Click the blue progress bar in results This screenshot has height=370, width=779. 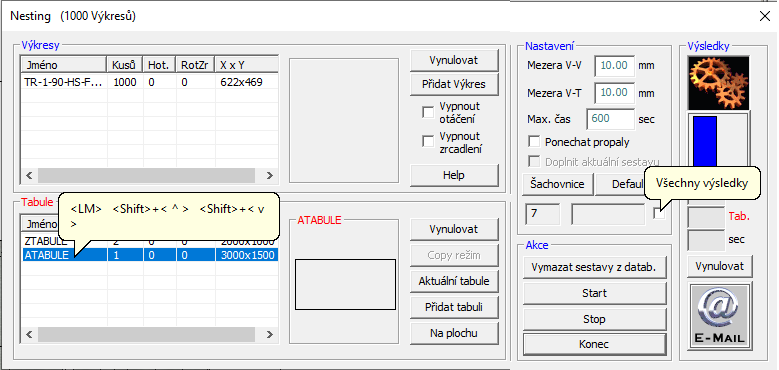click(x=705, y=141)
